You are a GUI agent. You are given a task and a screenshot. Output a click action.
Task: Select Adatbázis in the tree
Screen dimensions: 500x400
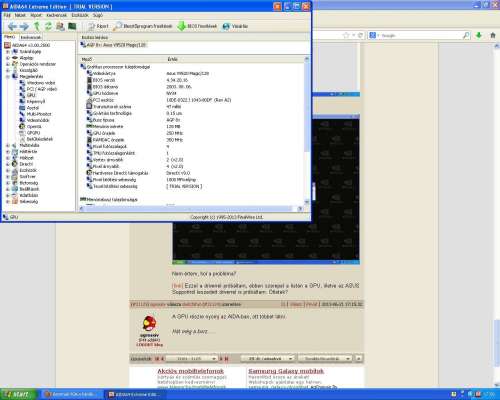pyautogui.click(x=25, y=195)
